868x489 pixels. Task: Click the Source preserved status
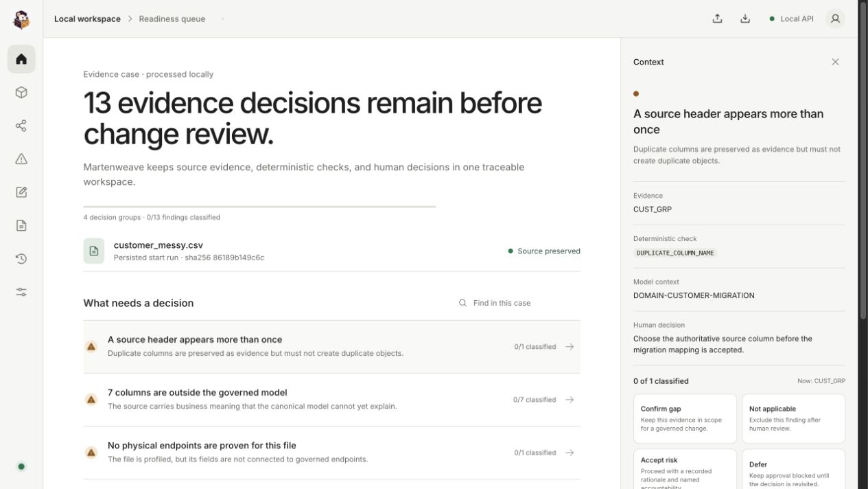coord(544,251)
